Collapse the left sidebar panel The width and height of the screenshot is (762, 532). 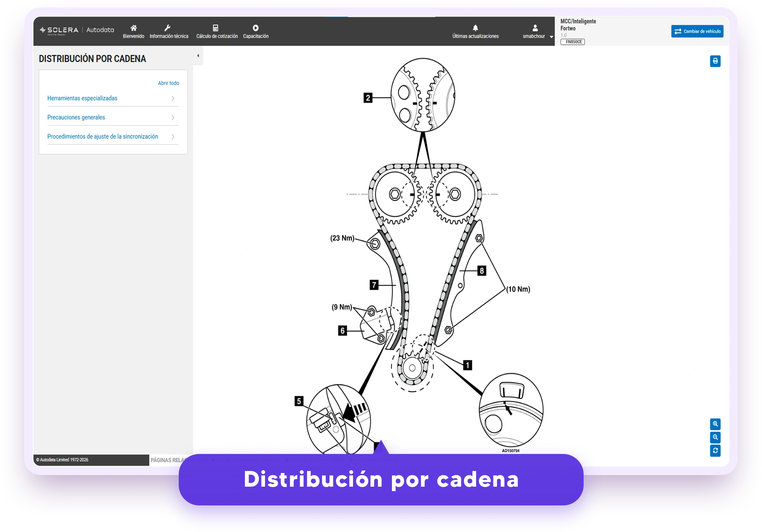tap(198, 56)
